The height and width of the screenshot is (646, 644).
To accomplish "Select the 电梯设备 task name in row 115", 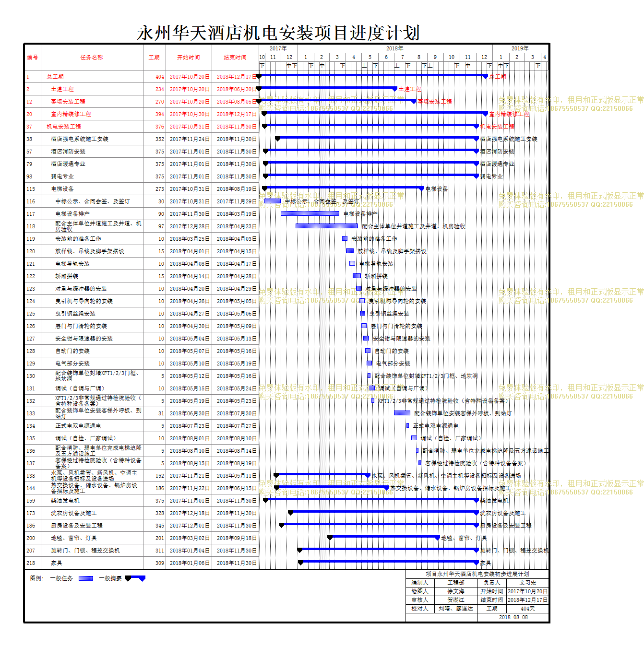I will (x=92, y=189).
